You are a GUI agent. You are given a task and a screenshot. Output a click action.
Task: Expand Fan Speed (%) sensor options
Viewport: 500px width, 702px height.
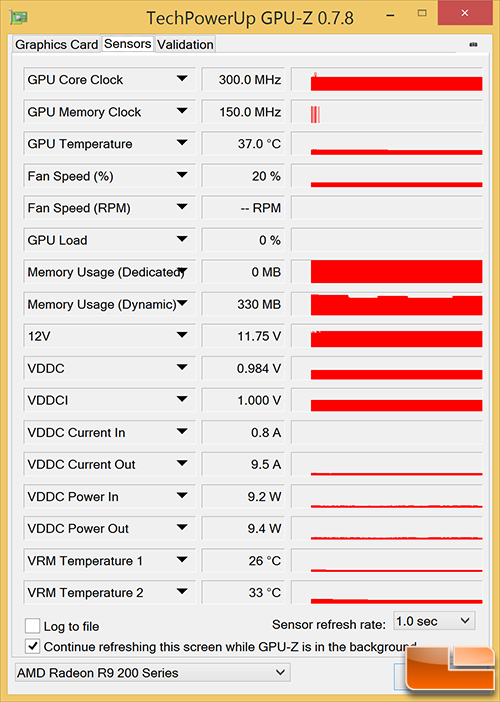point(182,175)
